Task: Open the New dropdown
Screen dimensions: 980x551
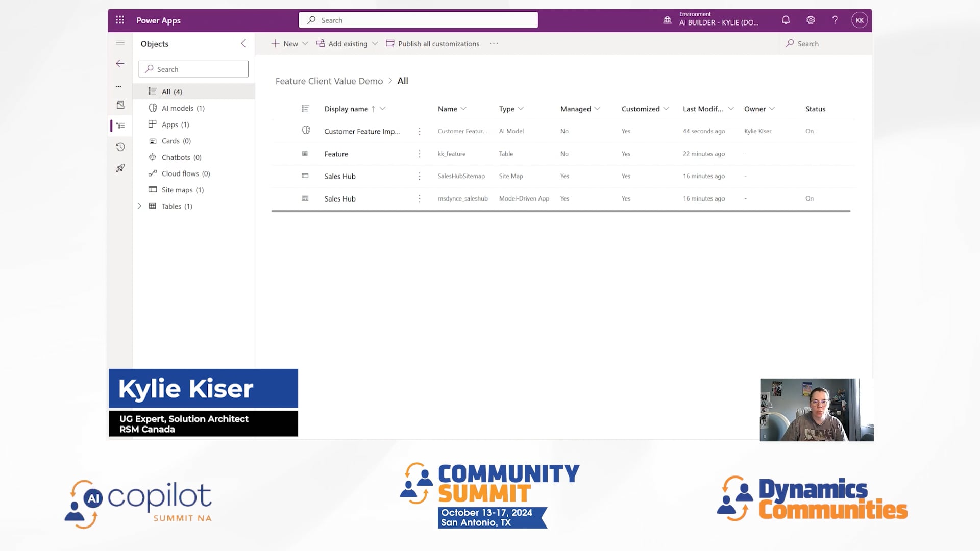Action: pyautogui.click(x=289, y=44)
